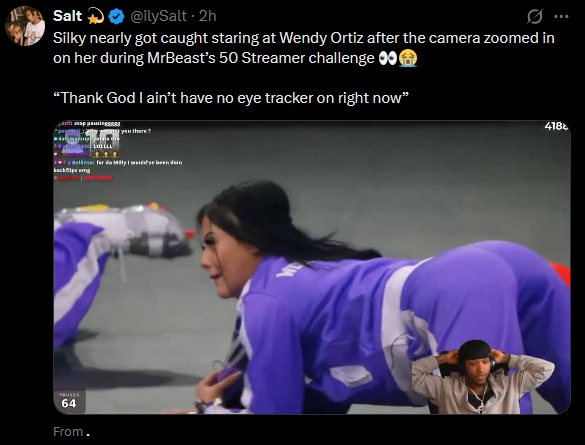Click the source name dot after From
585x445 pixels.
coord(88,435)
